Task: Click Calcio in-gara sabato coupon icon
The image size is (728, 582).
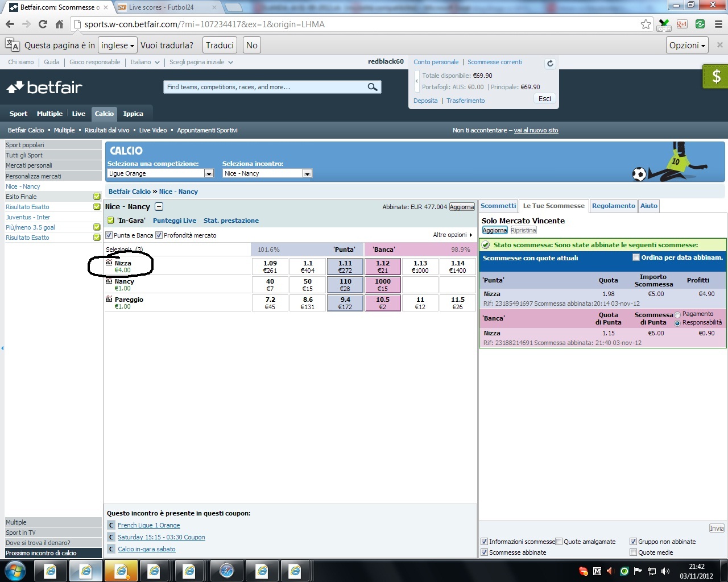Action: [x=111, y=549]
